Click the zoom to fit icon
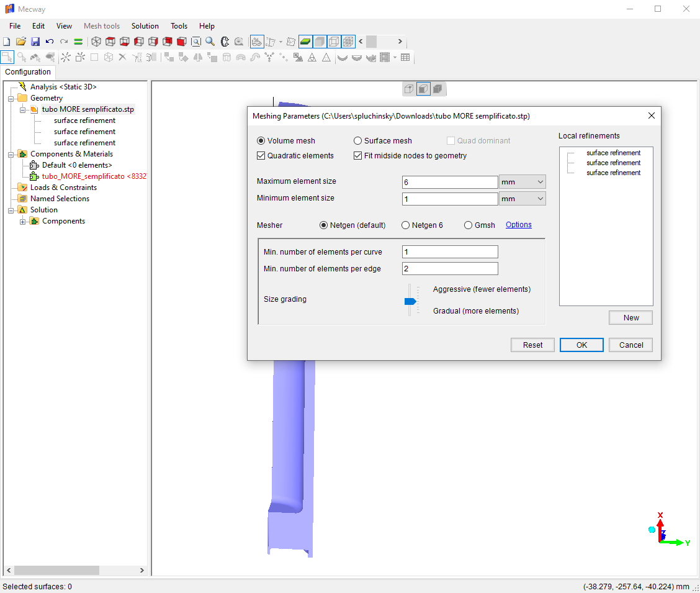 pyautogui.click(x=196, y=42)
